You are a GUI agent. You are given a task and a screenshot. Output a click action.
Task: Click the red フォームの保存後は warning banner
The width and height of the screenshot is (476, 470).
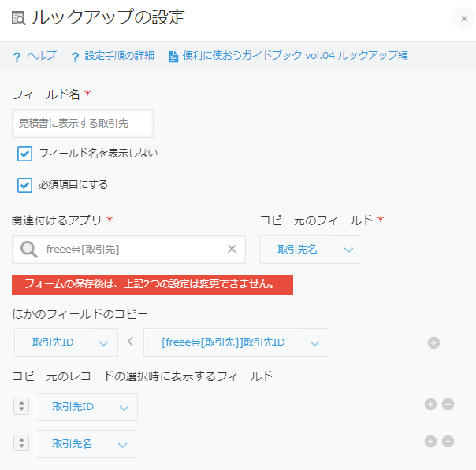click(152, 285)
